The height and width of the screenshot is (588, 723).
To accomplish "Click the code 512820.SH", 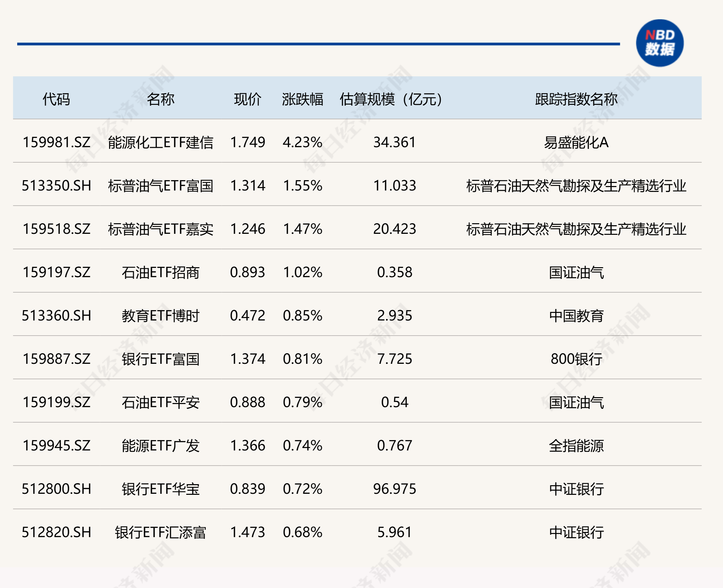I will click(x=56, y=532).
